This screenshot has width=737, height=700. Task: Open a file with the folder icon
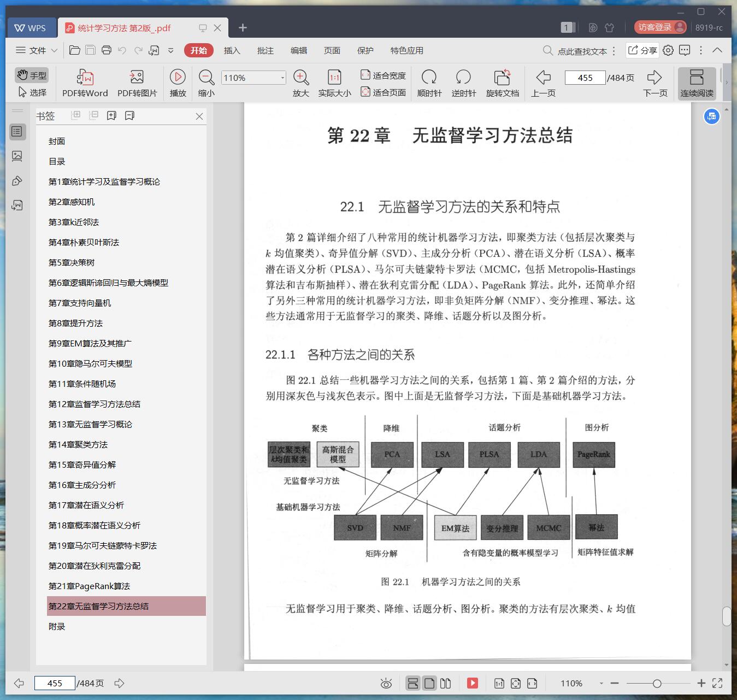[x=75, y=50]
